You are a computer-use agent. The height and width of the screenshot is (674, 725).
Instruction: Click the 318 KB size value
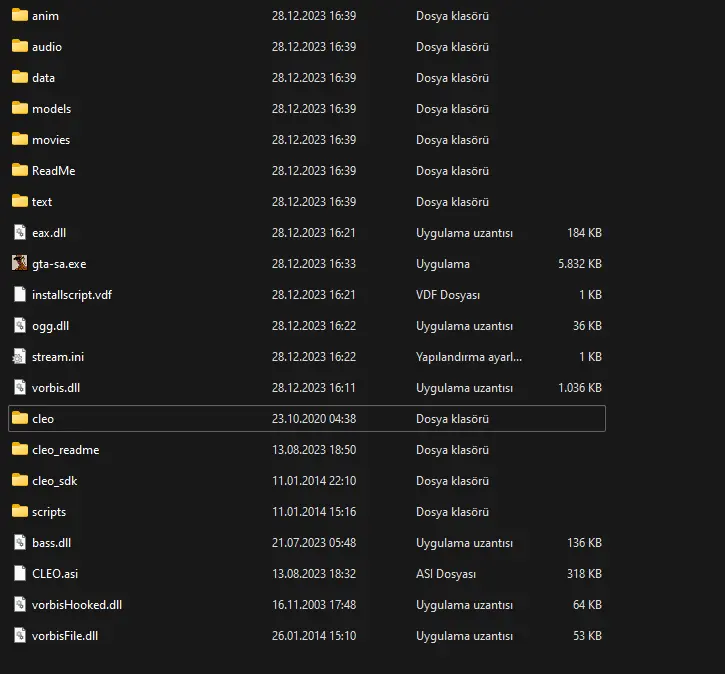[584, 574]
